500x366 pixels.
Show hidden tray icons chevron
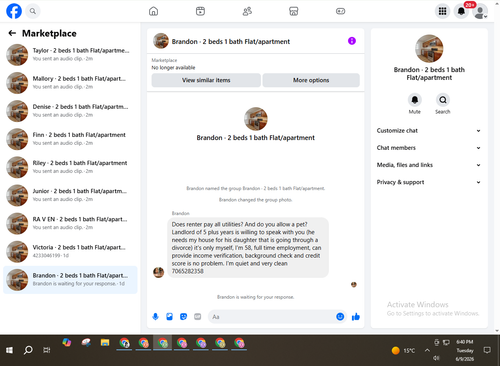point(427,350)
